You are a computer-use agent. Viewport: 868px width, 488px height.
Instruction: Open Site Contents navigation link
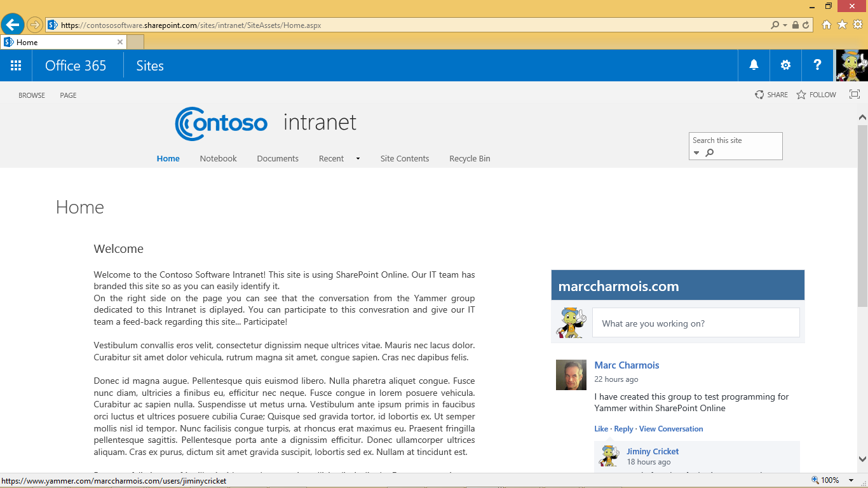405,159
